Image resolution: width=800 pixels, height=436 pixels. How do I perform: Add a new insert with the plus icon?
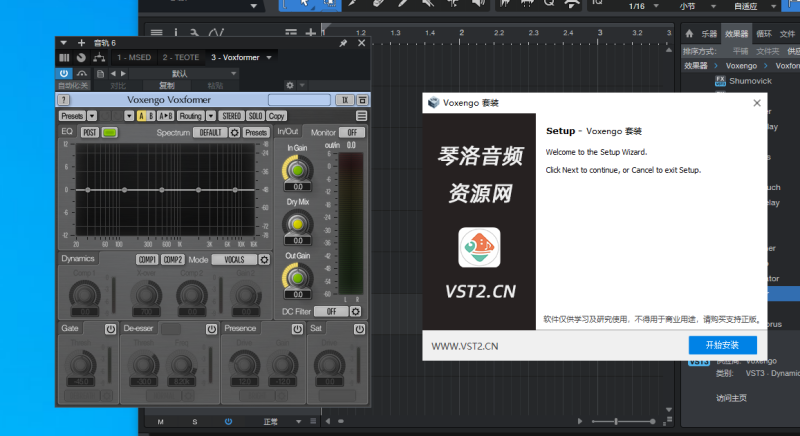pos(81,43)
